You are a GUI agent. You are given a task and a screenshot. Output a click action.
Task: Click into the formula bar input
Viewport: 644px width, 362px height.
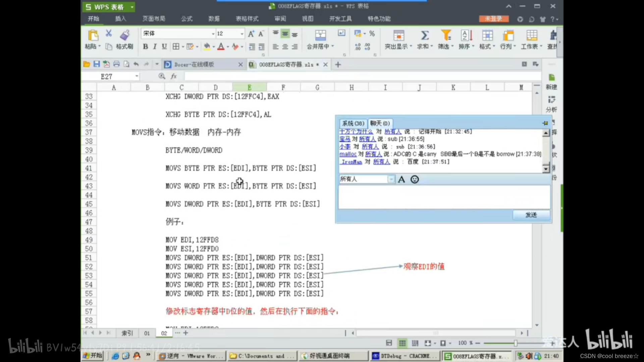click(362, 76)
